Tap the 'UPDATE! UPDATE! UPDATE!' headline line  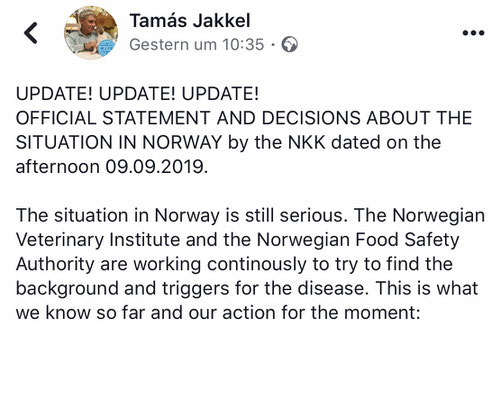pyautogui.click(x=137, y=94)
